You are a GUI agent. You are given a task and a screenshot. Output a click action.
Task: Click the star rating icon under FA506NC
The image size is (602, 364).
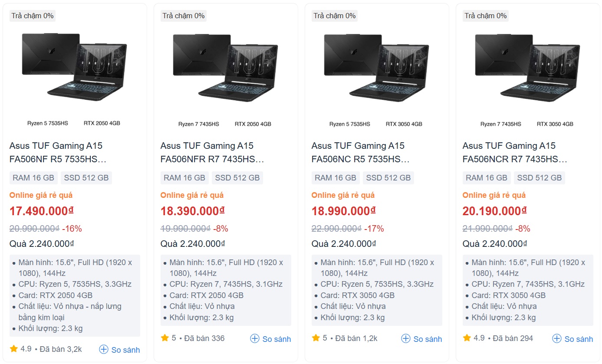(315, 338)
